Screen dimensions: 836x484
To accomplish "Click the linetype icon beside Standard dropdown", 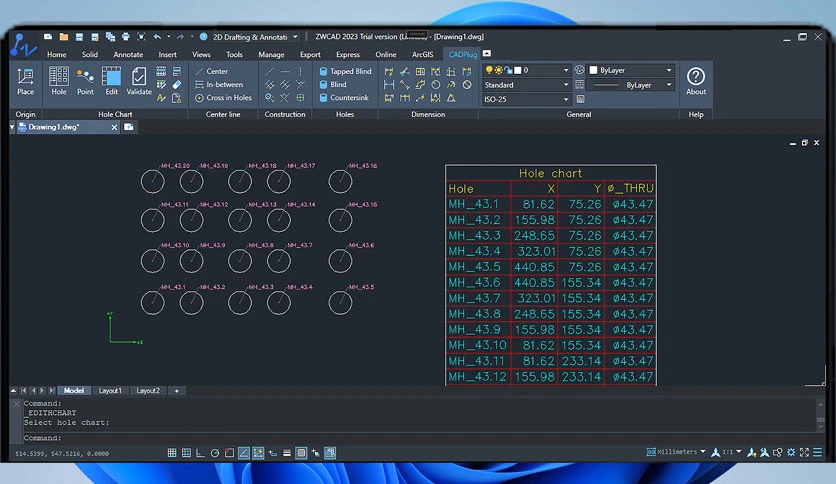I will coord(580,85).
